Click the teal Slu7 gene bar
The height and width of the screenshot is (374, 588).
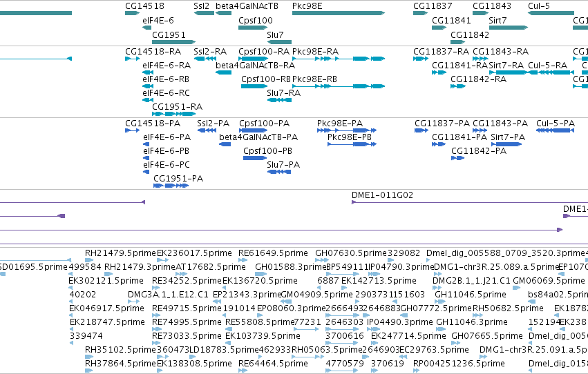[279, 42]
